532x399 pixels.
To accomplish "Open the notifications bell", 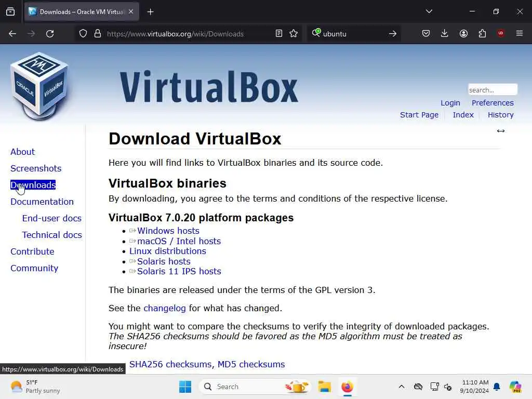I will (497, 387).
